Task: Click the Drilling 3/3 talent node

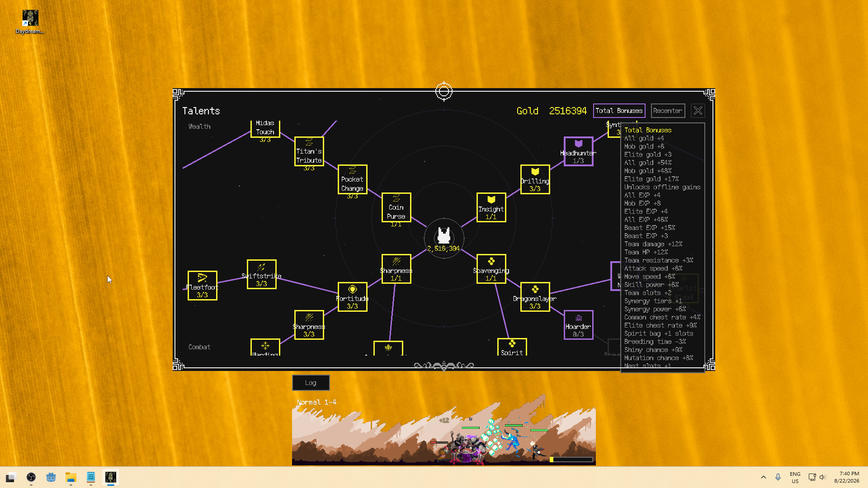Action: [535, 179]
